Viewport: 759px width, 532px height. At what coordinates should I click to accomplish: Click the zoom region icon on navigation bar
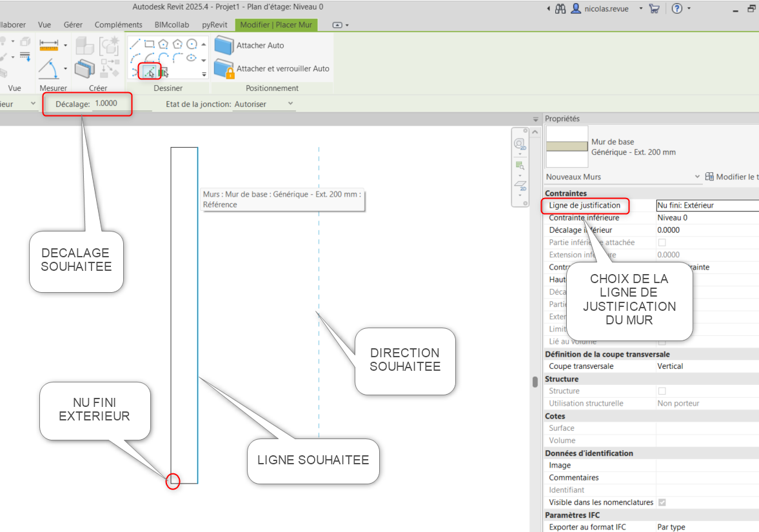tap(520, 165)
